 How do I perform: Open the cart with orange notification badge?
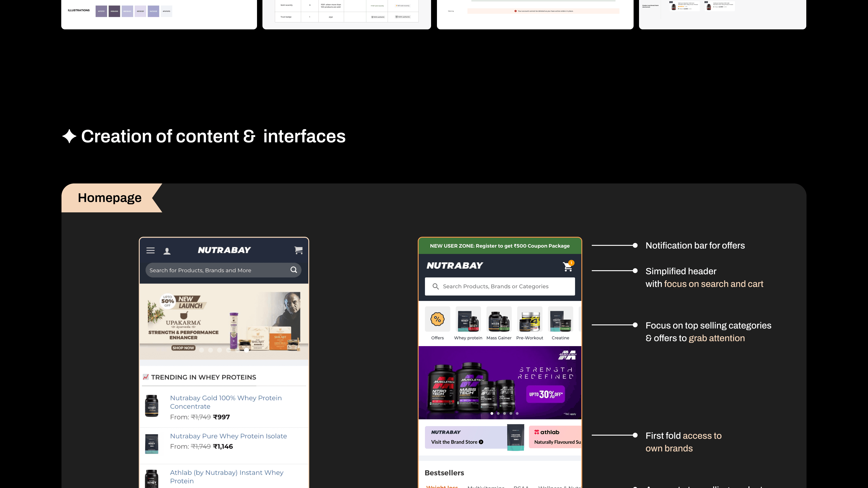[x=568, y=266]
